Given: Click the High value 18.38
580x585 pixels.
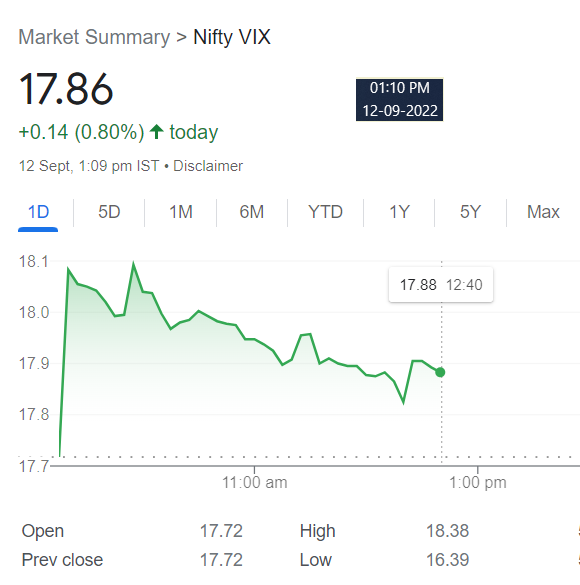Looking at the screenshot, I should coord(447,531).
